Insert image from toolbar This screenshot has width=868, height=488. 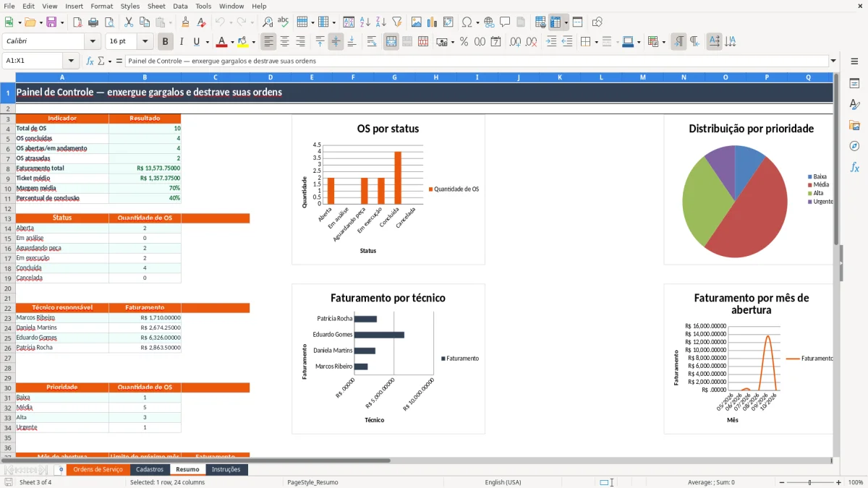pos(417,22)
